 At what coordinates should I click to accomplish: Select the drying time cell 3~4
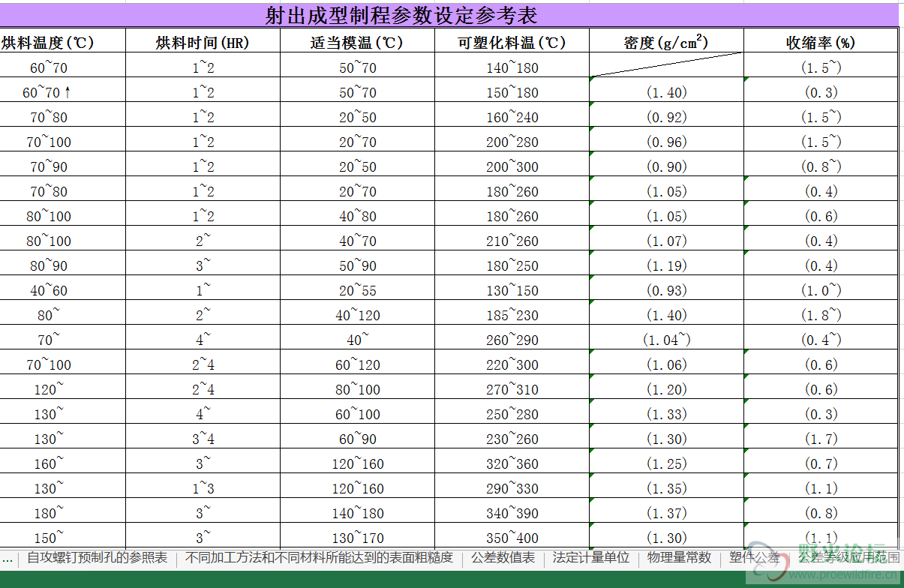(203, 436)
